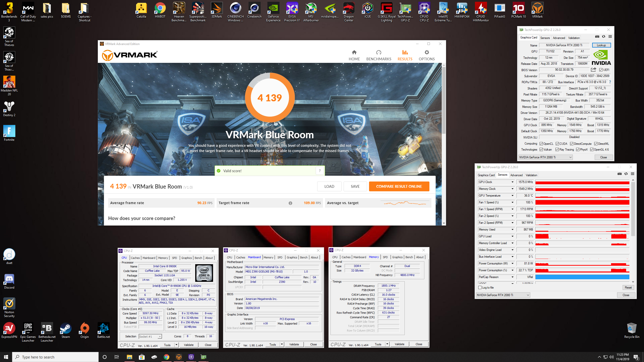
Task: Open the CPU-Z Socket #1 selection dropdown
Action: 150,337
